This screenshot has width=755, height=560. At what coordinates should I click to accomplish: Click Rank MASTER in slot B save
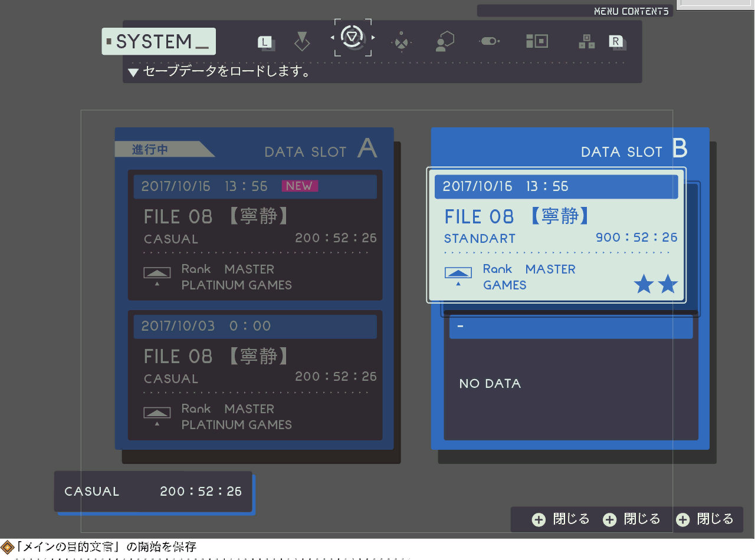pos(529,269)
